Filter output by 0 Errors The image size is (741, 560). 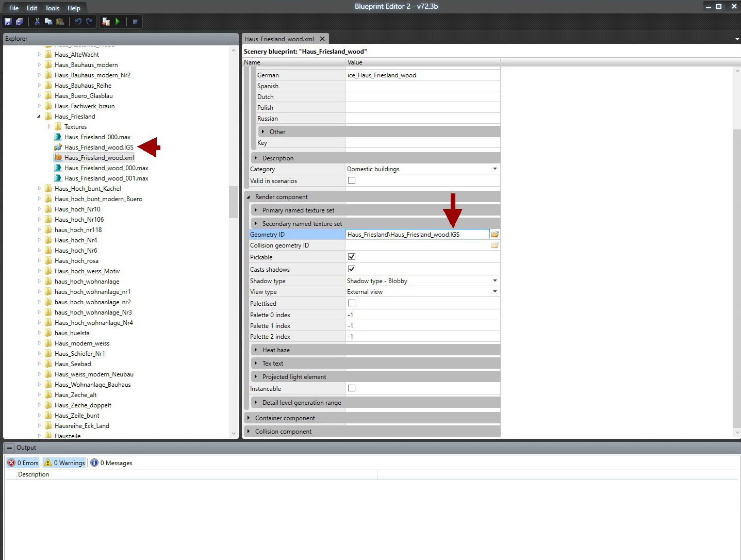[x=23, y=463]
